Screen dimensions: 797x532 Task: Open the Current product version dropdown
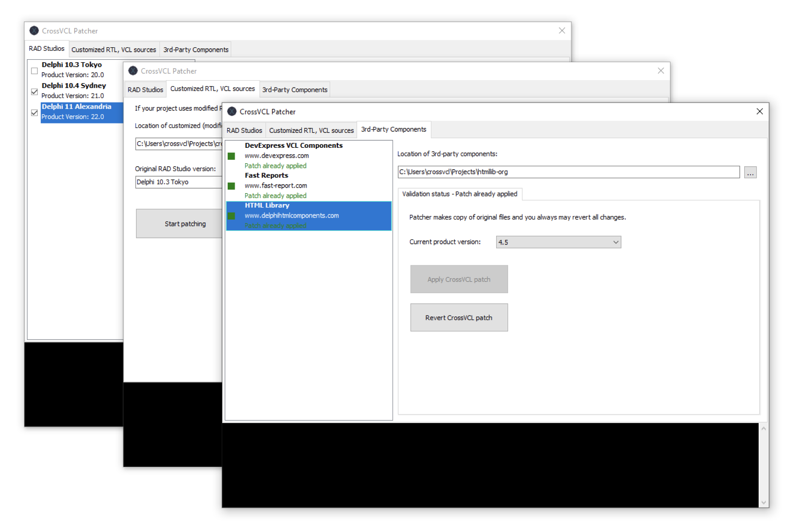coord(558,242)
